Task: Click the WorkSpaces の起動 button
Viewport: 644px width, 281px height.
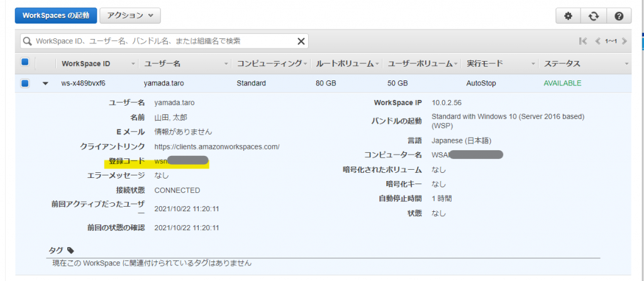Action: tap(56, 15)
